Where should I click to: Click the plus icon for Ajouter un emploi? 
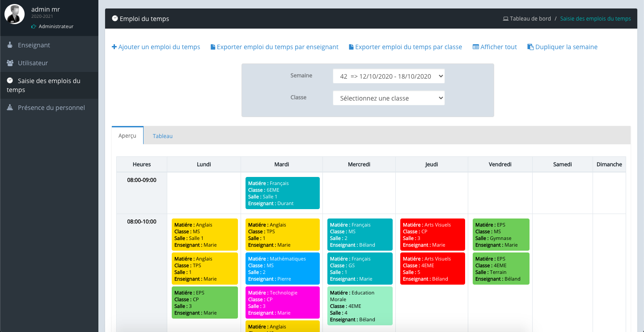coord(114,47)
